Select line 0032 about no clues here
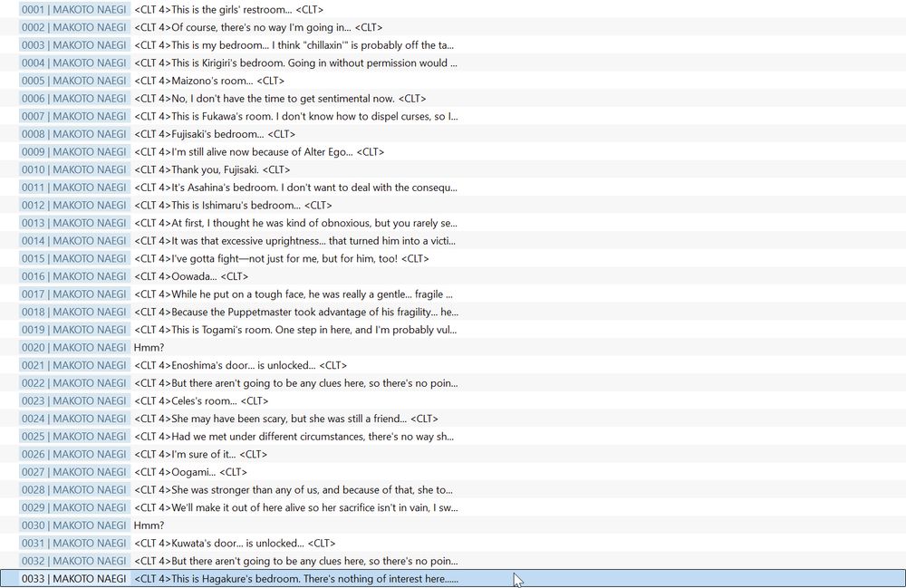The width and height of the screenshot is (906, 588). point(453,561)
